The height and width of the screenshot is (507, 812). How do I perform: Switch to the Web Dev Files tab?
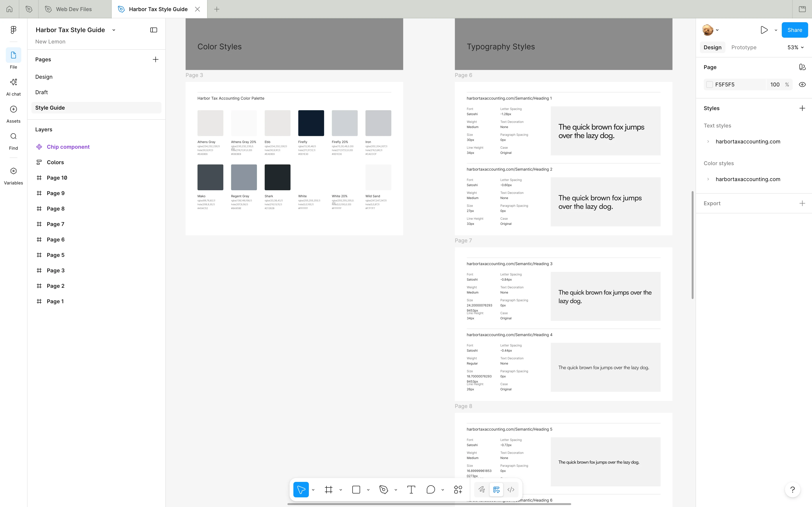(x=74, y=9)
